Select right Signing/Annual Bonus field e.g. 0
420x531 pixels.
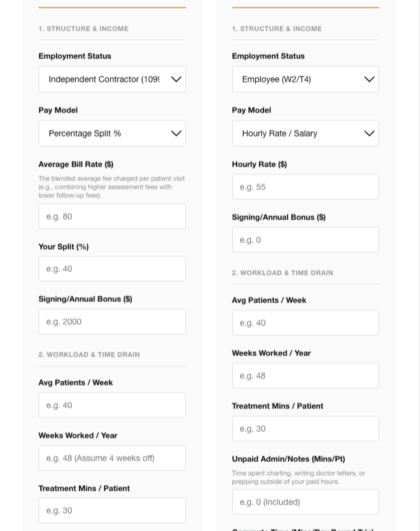click(x=305, y=240)
